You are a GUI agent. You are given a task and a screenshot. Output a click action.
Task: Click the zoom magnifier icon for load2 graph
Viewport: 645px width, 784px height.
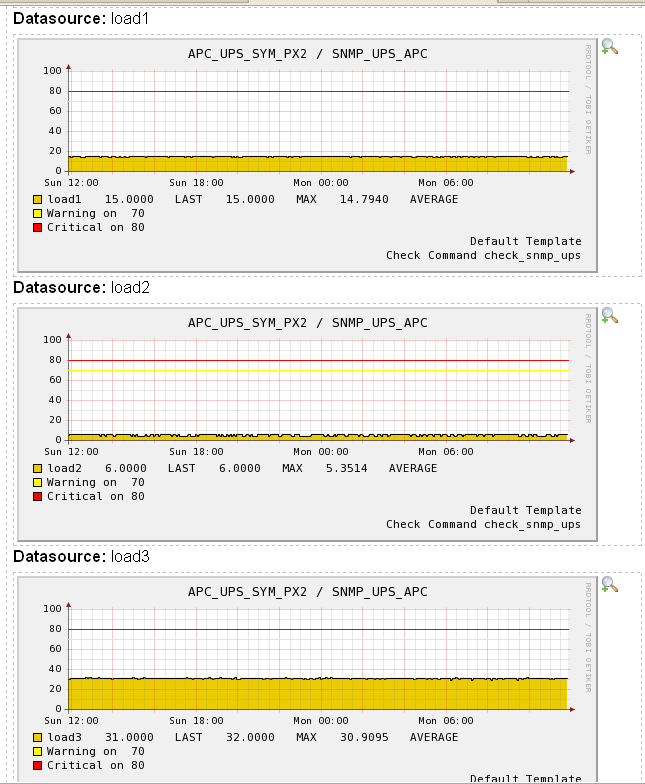point(610,316)
